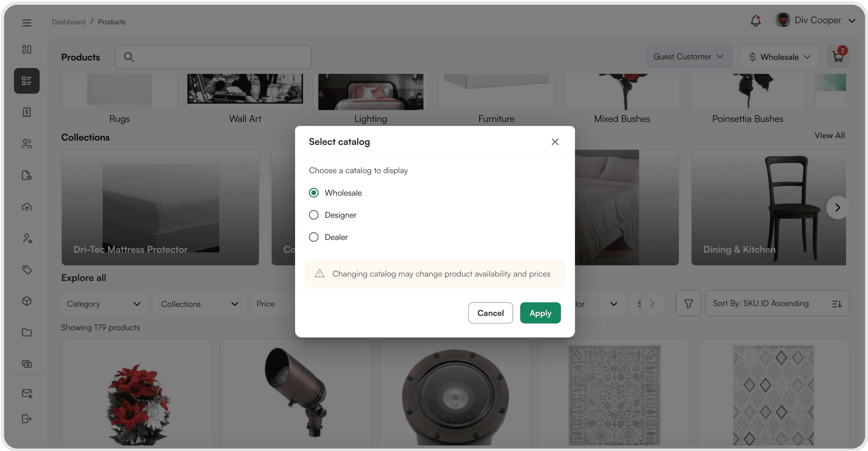Click the cloud upload icon in the sidebar
This screenshot has width=868, height=451.
coord(26,207)
